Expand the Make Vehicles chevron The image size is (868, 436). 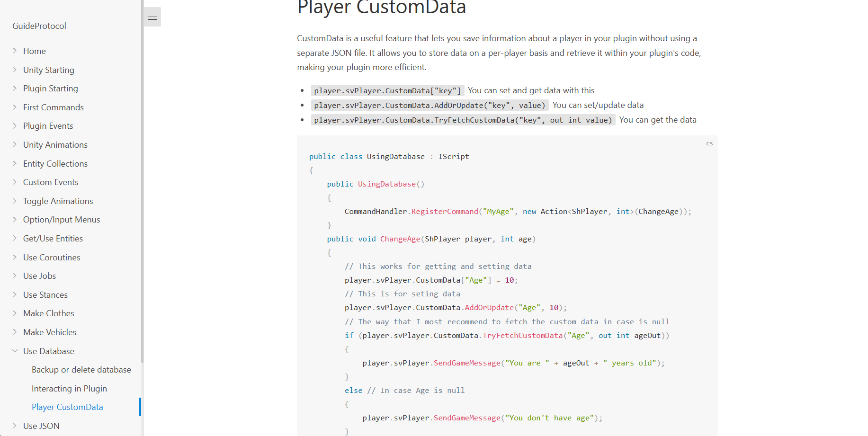[15, 332]
